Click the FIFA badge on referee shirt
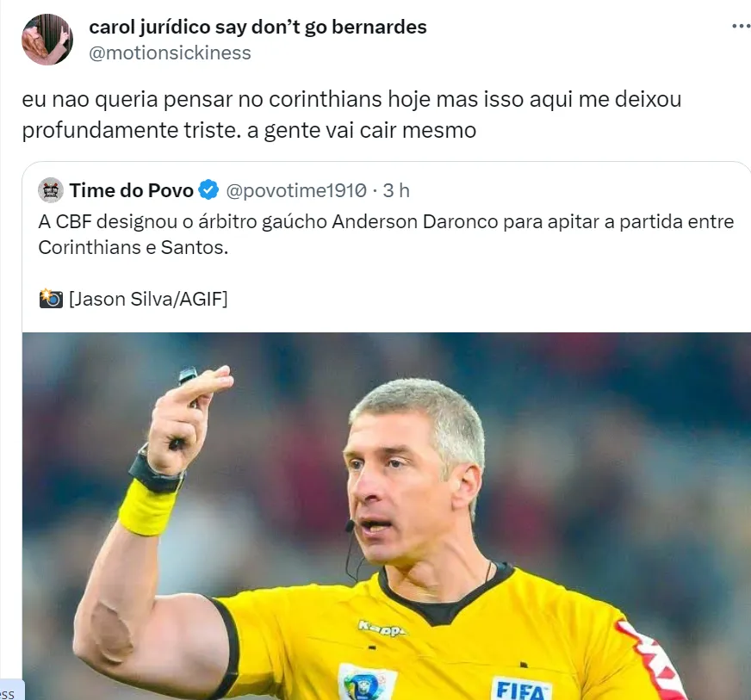 tap(521, 689)
